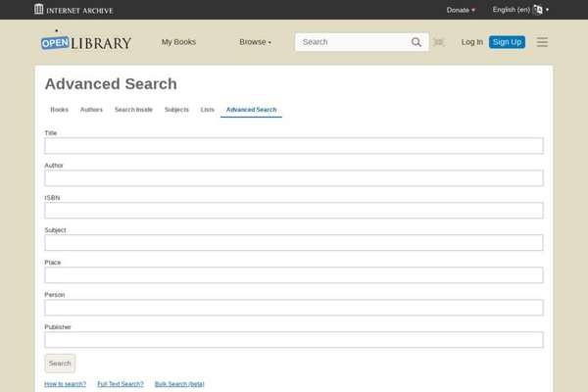The width and height of the screenshot is (588, 392).
Task: Switch to the Search Inside tab
Action: point(133,110)
